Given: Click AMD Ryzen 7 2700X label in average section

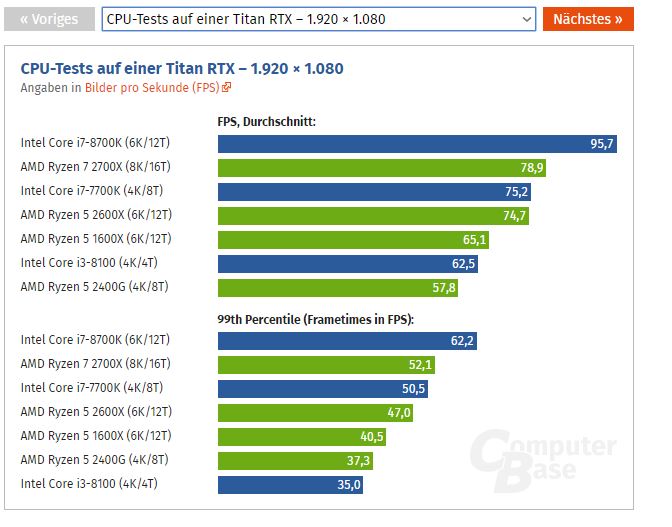Looking at the screenshot, I should pyautogui.click(x=96, y=167).
